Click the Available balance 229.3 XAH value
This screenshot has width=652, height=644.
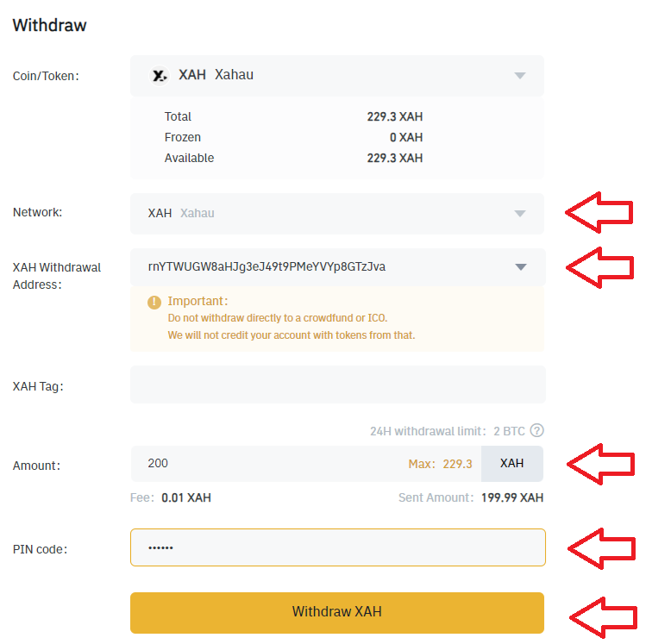tap(394, 159)
